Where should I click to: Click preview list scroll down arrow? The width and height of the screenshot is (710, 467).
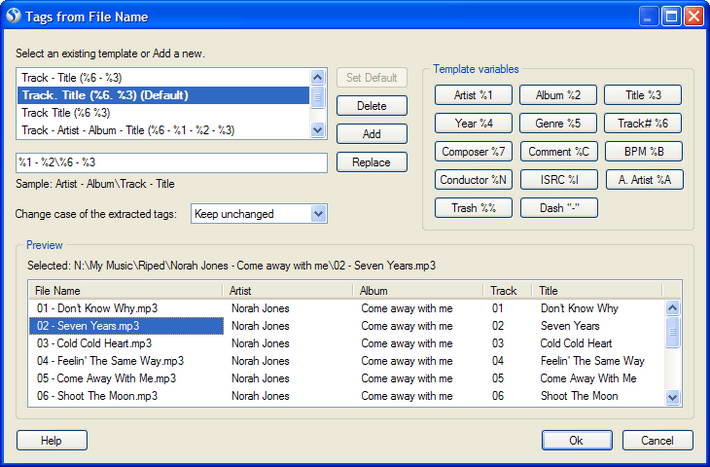[x=673, y=398]
